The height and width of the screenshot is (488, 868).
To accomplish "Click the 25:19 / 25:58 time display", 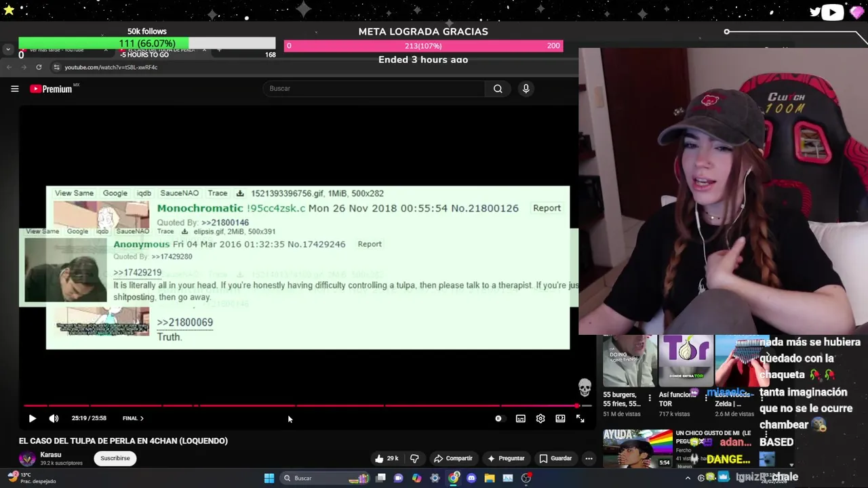I will click(x=89, y=418).
